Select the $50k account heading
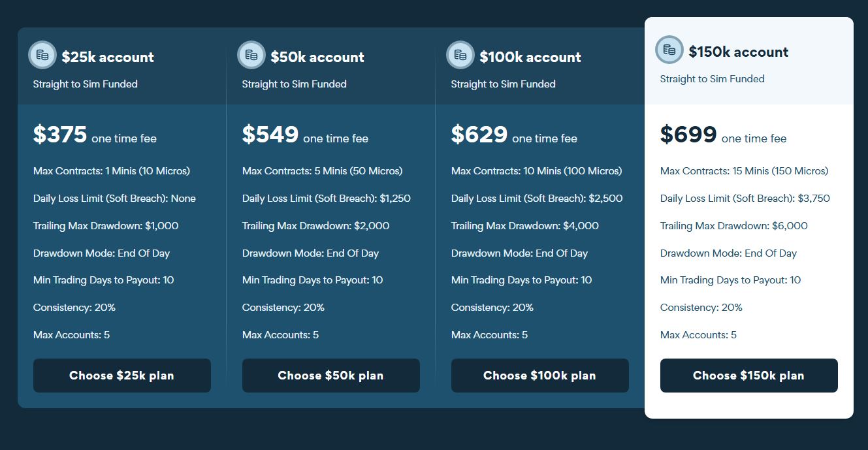The image size is (868, 450). click(x=317, y=57)
